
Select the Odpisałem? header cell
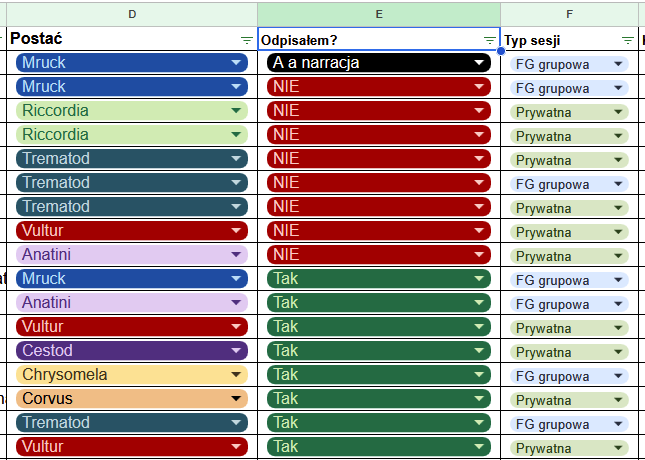pyautogui.click(x=370, y=39)
